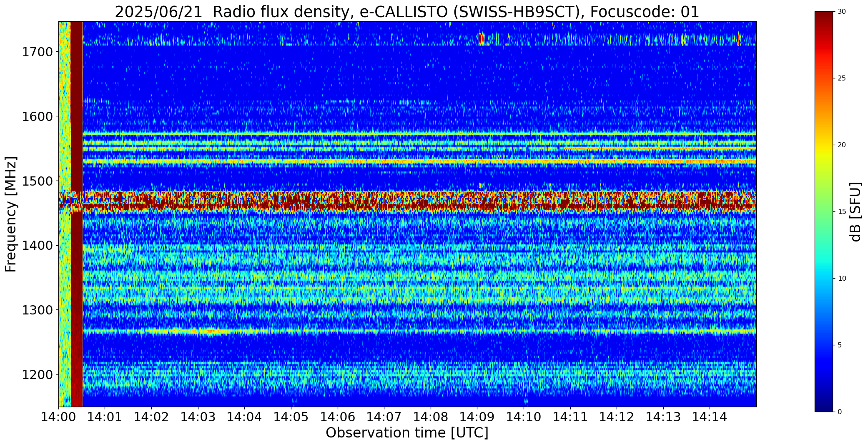Screen dimensions: 868x445
Task: Click the 14:03 time tick label
Action: pyautogui.click(x=198, y=417)
